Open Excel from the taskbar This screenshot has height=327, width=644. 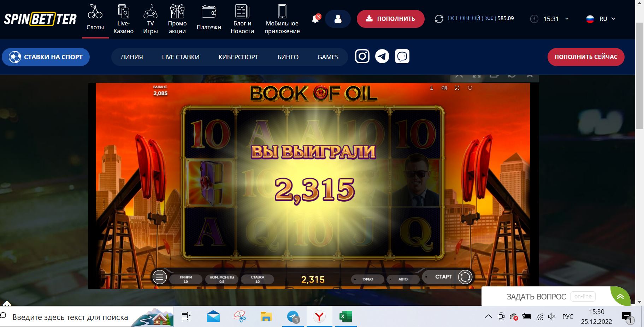(x=346, y=317)
